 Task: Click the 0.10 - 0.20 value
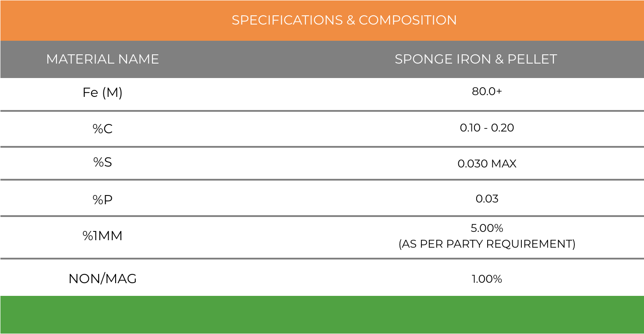487,128
